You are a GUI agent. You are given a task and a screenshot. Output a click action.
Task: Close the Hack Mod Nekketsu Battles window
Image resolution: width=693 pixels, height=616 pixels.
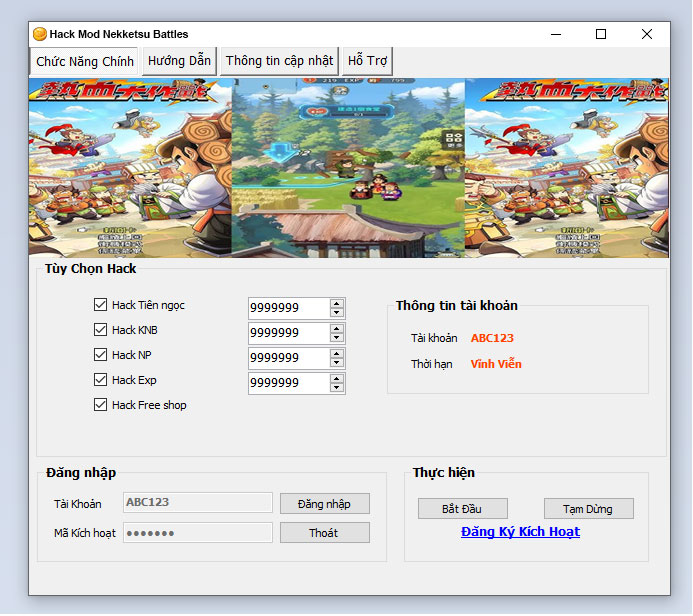(647, 34)
